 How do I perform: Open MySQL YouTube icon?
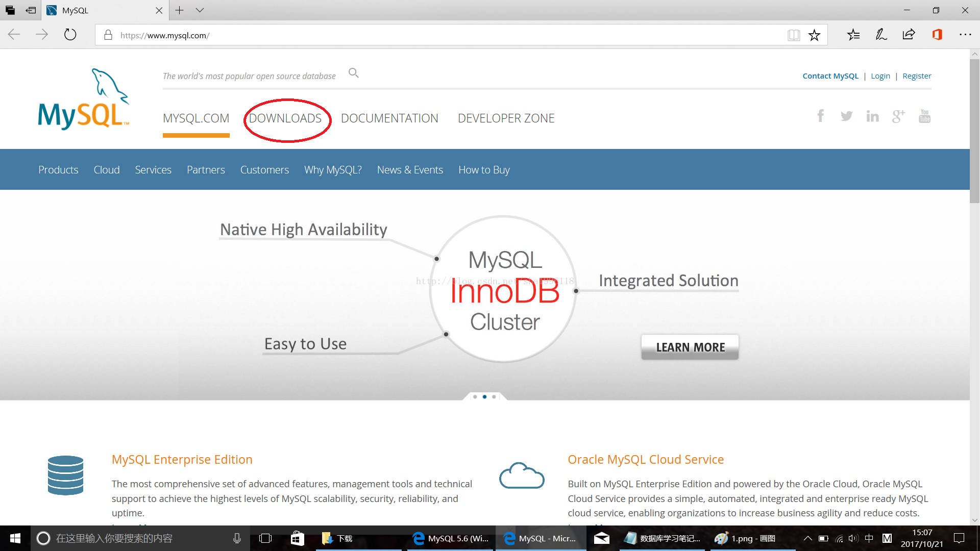click(924, 116)
